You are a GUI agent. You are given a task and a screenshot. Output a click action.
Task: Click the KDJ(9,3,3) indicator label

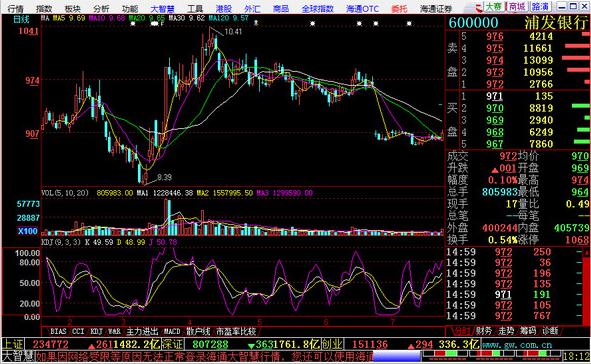click(60, 242)
